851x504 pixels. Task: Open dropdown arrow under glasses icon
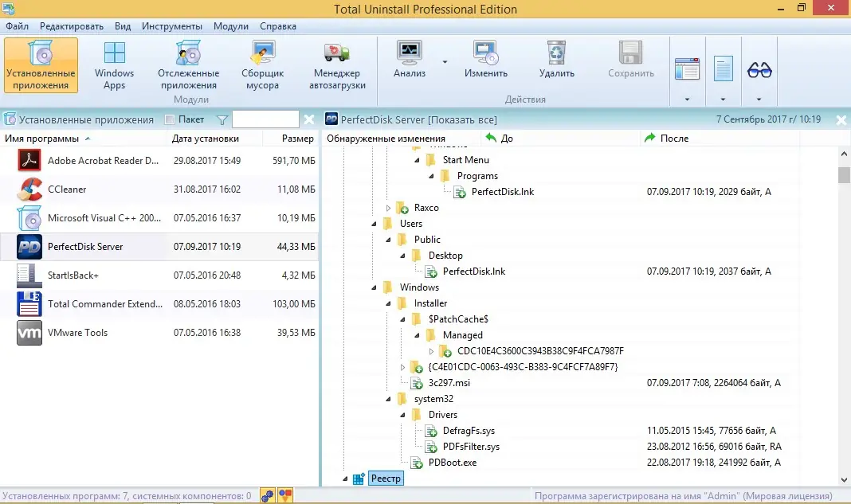[759, 100]
